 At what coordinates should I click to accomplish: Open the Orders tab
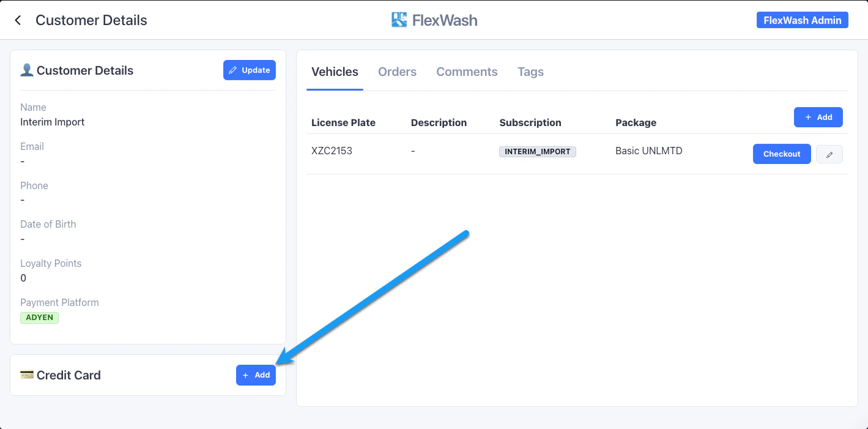point(397,72)
